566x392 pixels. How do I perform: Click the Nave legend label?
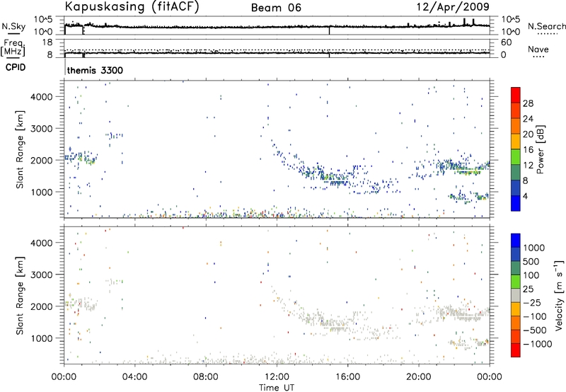click(x=538, y=49)
